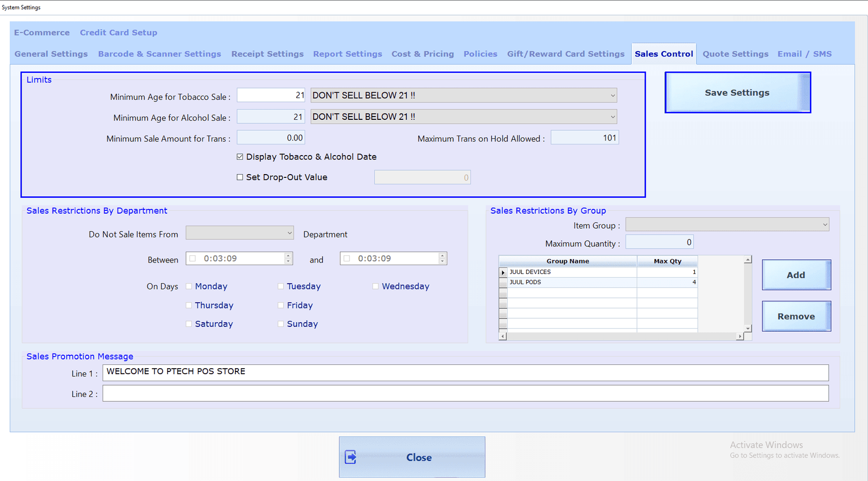Click group table scroll left arrow

point(503,336)
